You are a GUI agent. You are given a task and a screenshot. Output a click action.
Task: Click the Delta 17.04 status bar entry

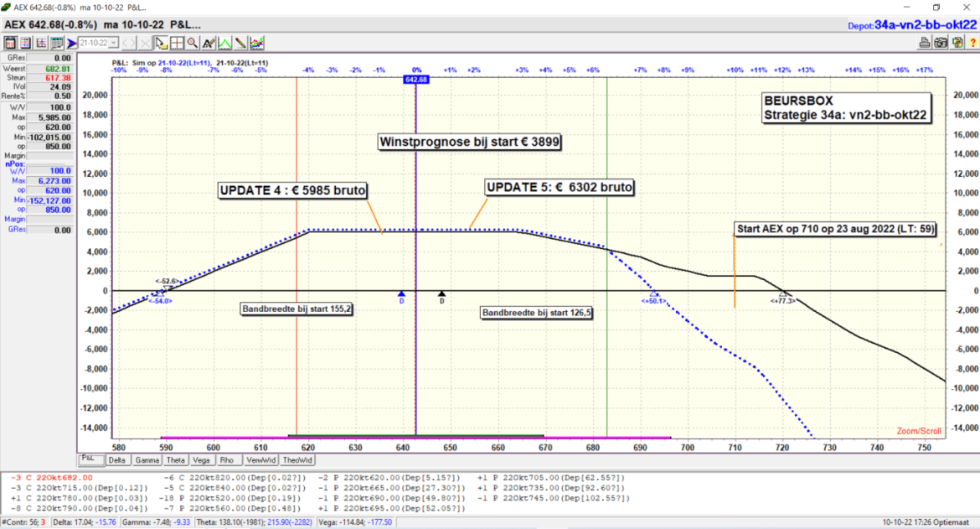click(85, 522)
